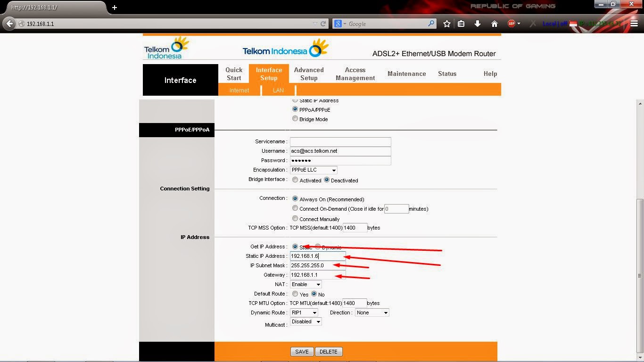Open the Help tab
Screen dimensions: 644x362
pyautogui.click(x=490, y=74)
